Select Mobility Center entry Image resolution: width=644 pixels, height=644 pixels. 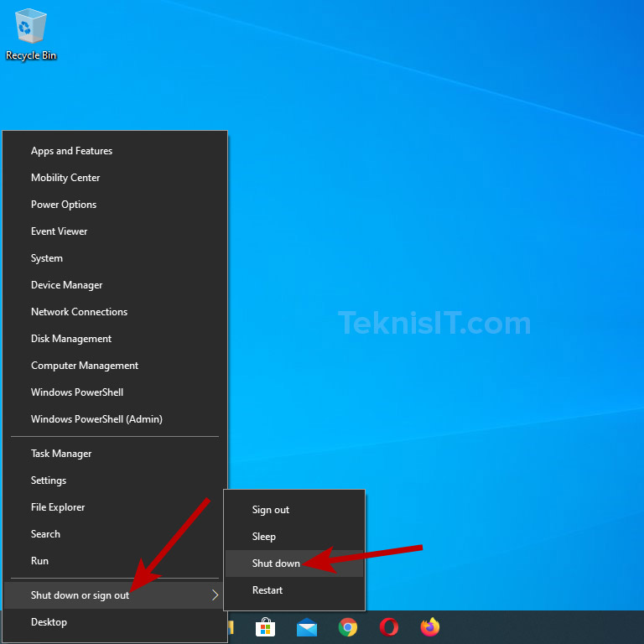tap(115, 178)
